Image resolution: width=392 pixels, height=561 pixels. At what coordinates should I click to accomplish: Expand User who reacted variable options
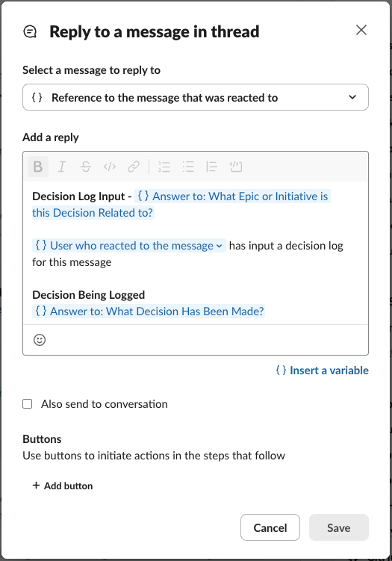[220, 246]
